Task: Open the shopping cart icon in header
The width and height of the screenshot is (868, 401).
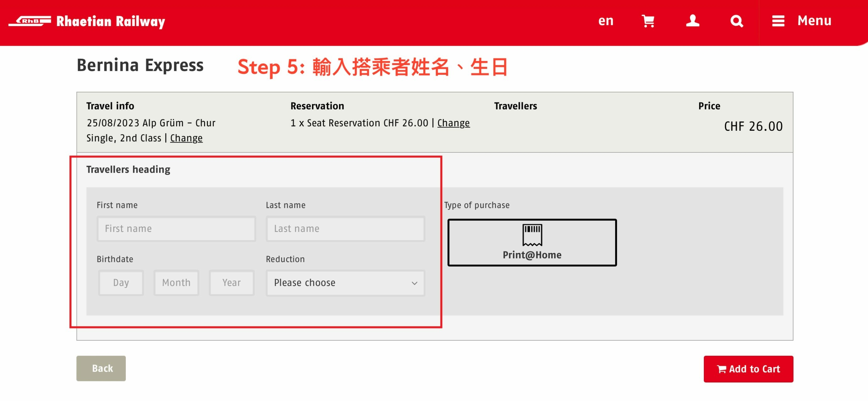Action: click(648, 21)
